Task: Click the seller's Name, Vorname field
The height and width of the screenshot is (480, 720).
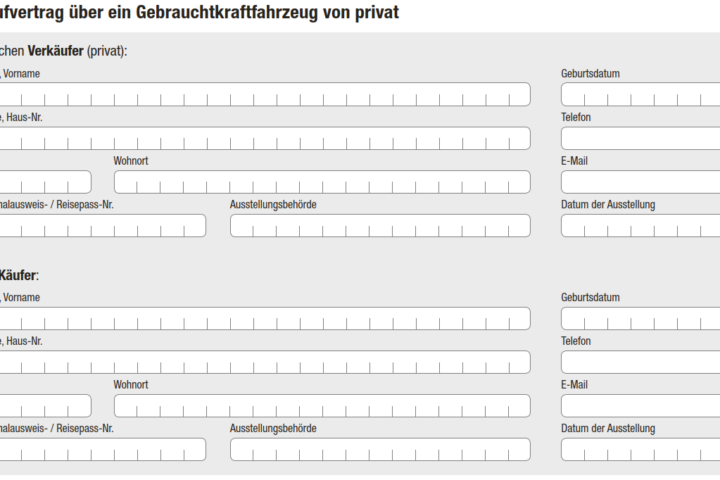Action: (x=264, y=94)
